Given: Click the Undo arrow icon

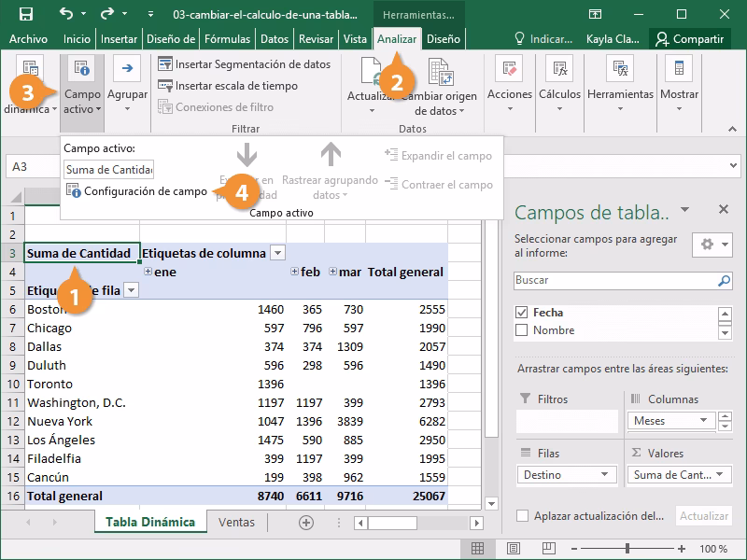Looking at the screenshot, I should pyautogui.click(x=66, y=14).
